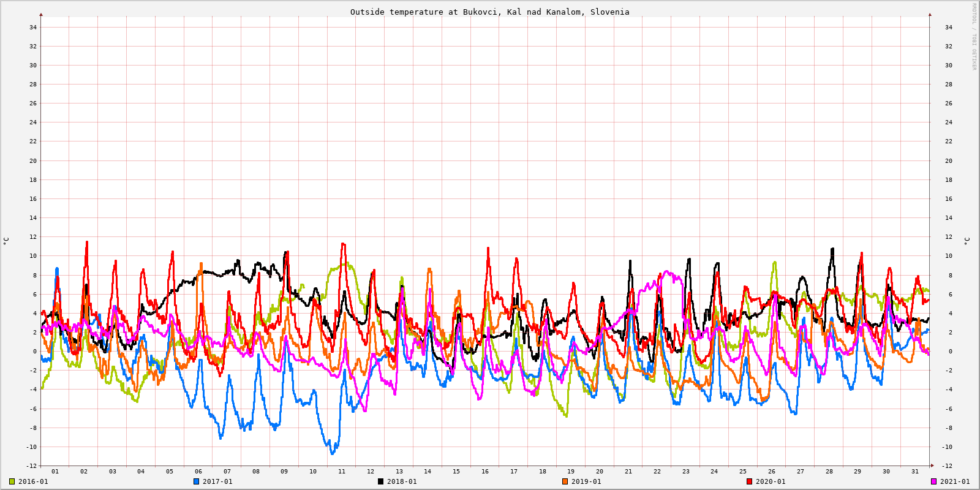Screen dimensions: 980x490
Task: Click the x-axis arrow at bottom right
Action: [932, 466]
